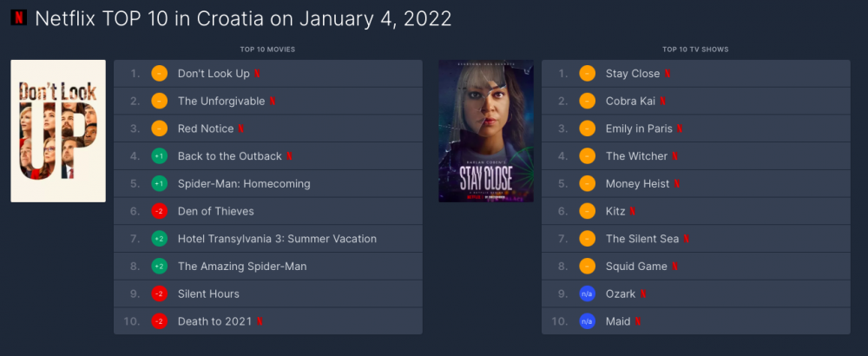The width and height of the screenshot is (868, 356).
Task: Open Money Heist show entry
Action: (x=638, y=184)
